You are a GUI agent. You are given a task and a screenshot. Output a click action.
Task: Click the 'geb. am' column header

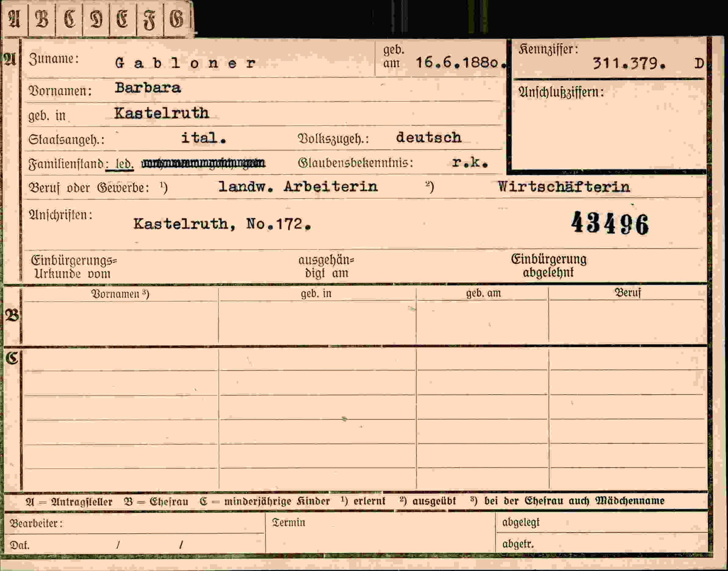pyautogui.click(x=483, y=293)
